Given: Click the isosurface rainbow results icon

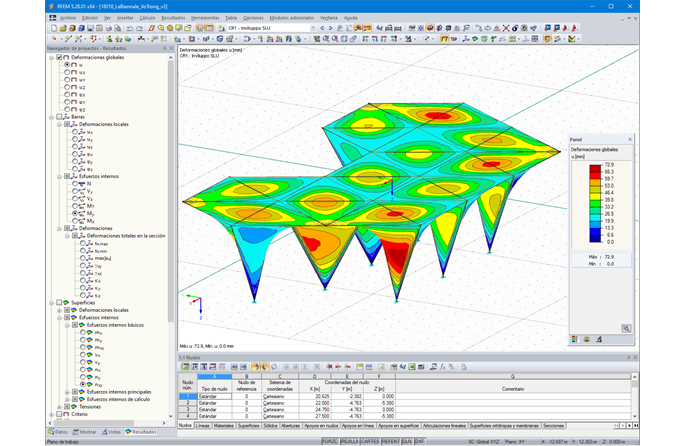Looking at the screenshot, I should 475,39.
